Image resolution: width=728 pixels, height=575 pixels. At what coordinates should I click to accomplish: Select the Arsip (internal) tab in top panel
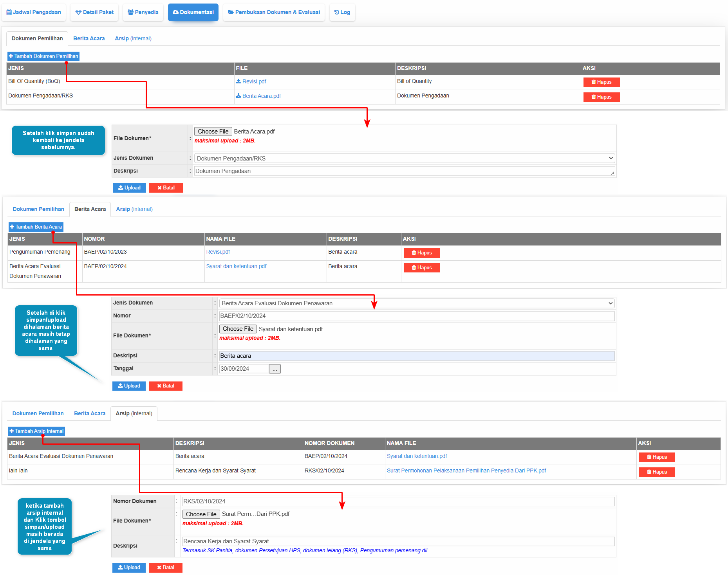click(133, 38)
